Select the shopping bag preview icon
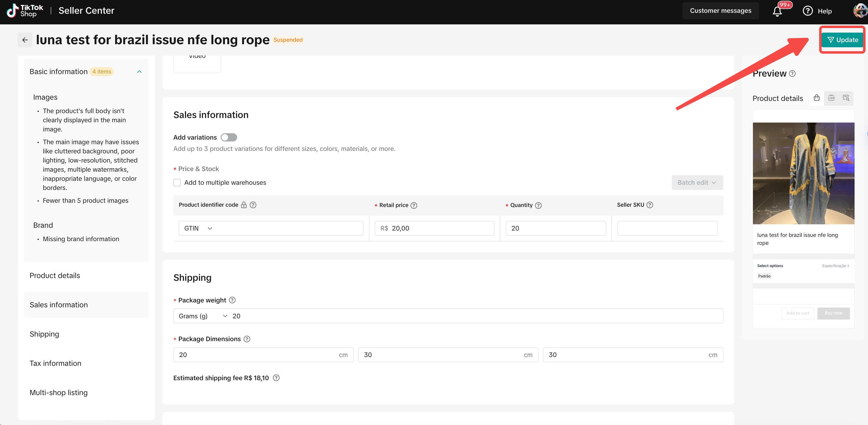 pyautogui.click(x=816, y=98)
